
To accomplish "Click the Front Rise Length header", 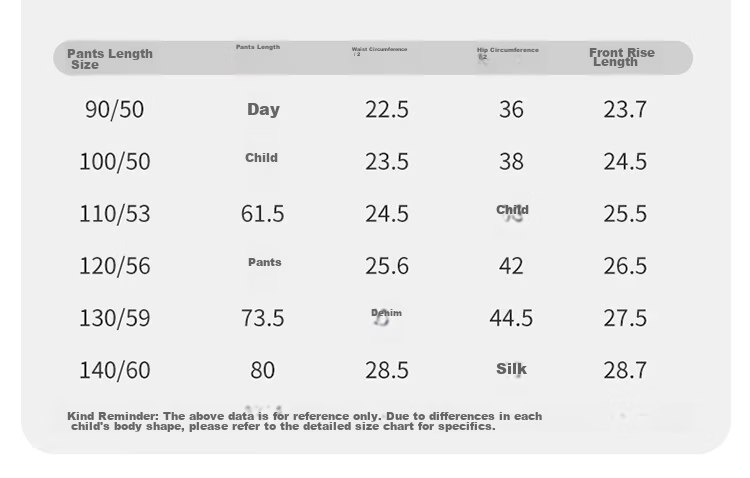I will [x=622, y=57].
